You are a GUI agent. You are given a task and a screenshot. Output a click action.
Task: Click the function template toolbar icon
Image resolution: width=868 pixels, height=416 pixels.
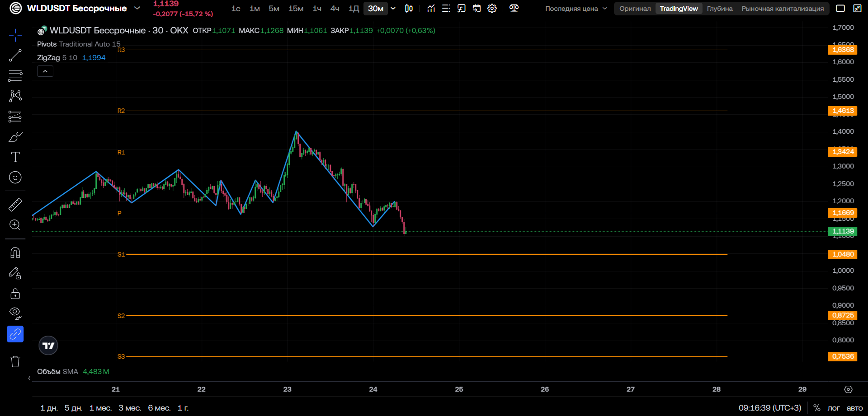461,8
